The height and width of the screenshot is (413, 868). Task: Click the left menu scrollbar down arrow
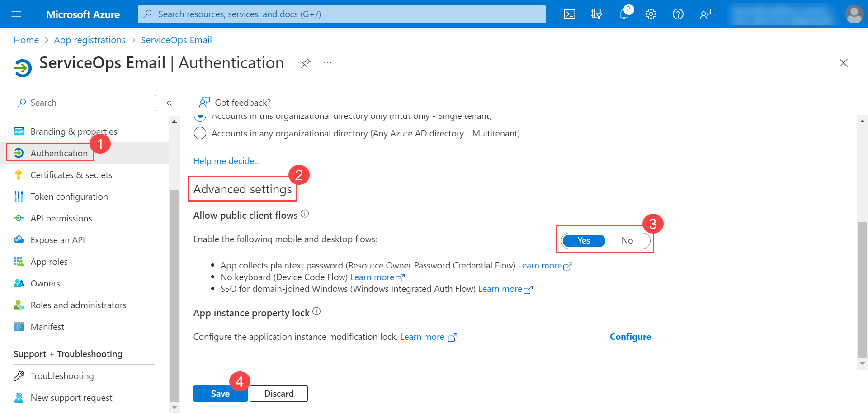pyautogui.click(x=174, y=408)
